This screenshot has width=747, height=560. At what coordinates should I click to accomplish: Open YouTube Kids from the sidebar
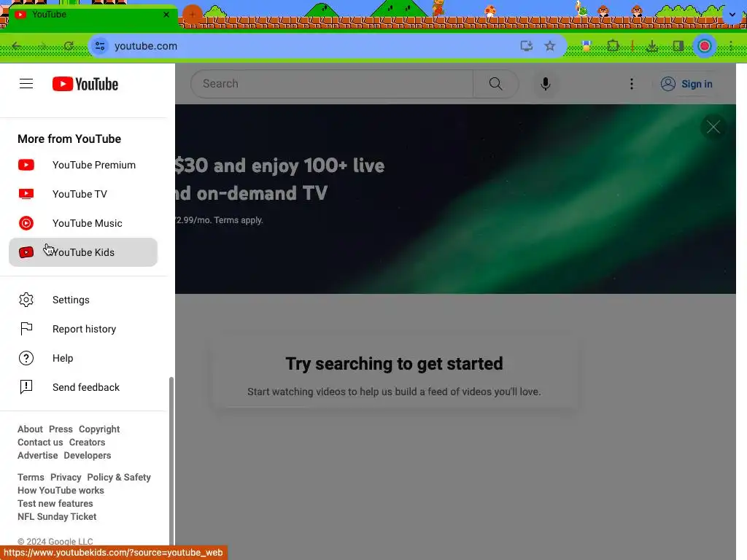click(83, 252)
